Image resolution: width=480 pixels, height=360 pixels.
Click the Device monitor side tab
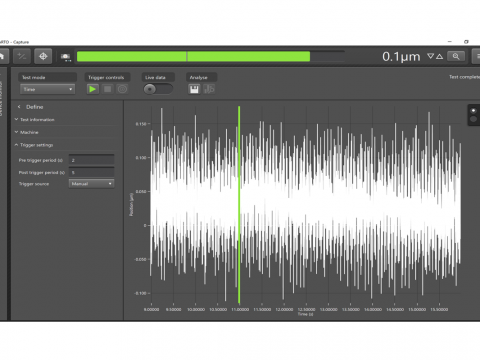tap(1, 97)
